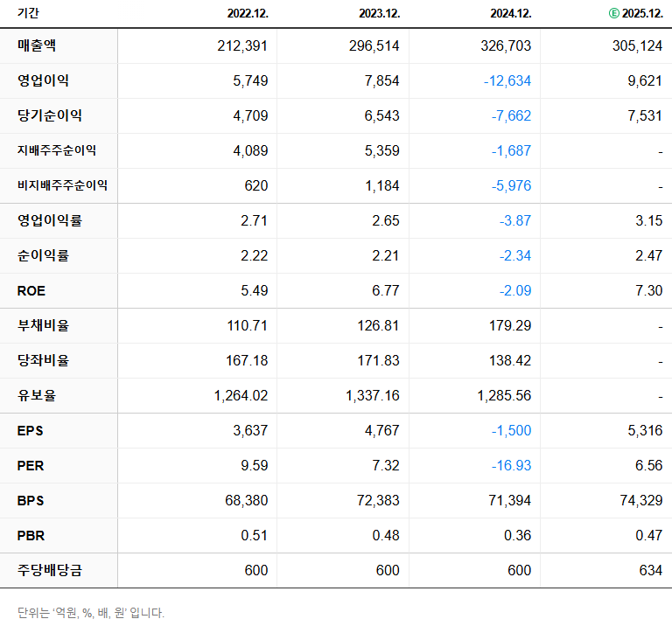Viewport: 672px width, 626px height.
Task: Click the 지배주주순이익 row label
Action: (x=57, y=150)
